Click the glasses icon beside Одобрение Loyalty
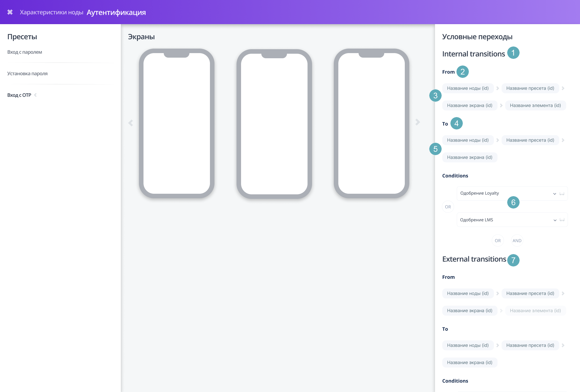Screen dimensions: 580x392 pyautogui.click(x=562, y=194)
